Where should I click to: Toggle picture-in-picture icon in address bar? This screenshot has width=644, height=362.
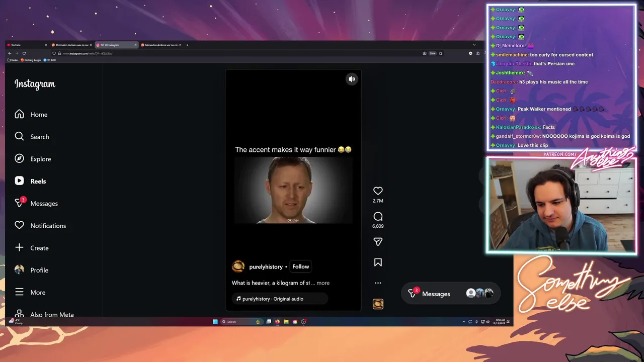tap(425, 53)
